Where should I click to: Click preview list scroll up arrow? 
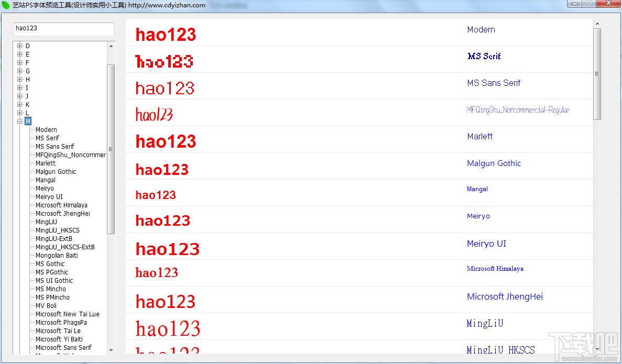coord(597,24)
